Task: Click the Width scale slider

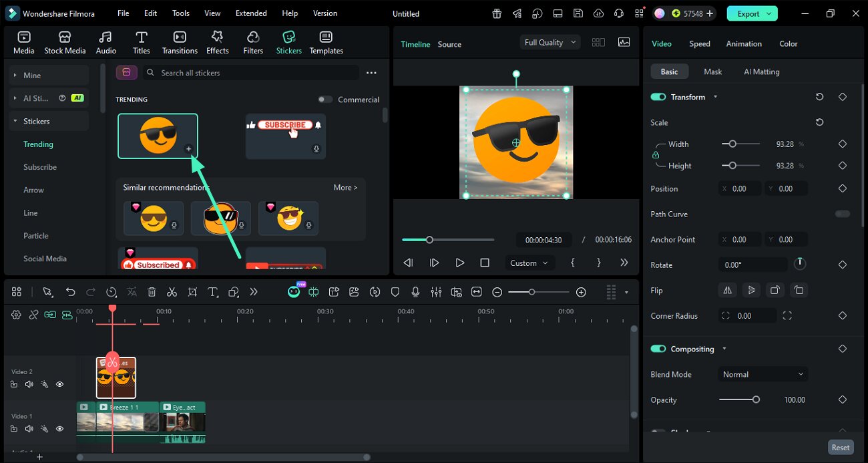Action: coord(740,144)
